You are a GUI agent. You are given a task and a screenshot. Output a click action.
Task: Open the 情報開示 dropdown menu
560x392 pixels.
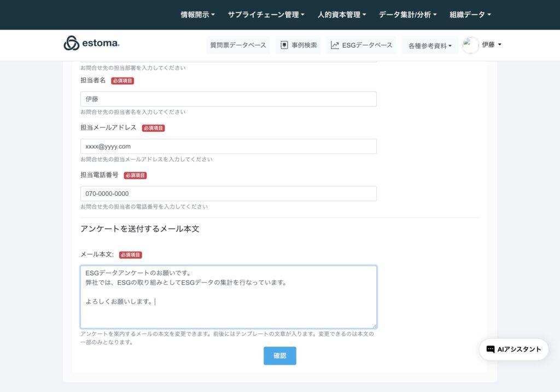point(197,15)
